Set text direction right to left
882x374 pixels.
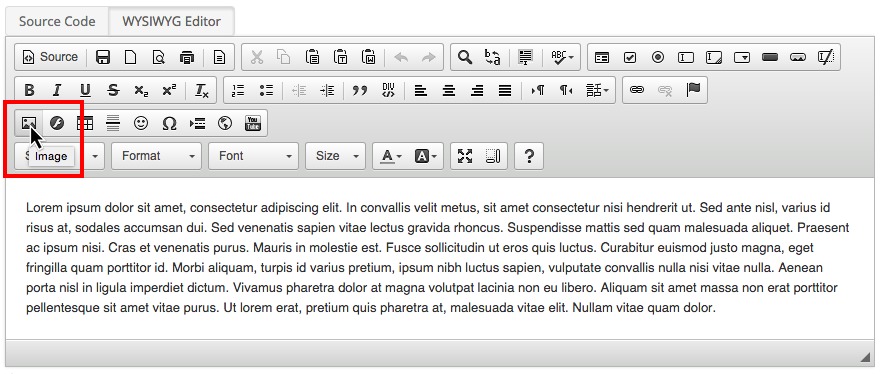pos(565,90)
